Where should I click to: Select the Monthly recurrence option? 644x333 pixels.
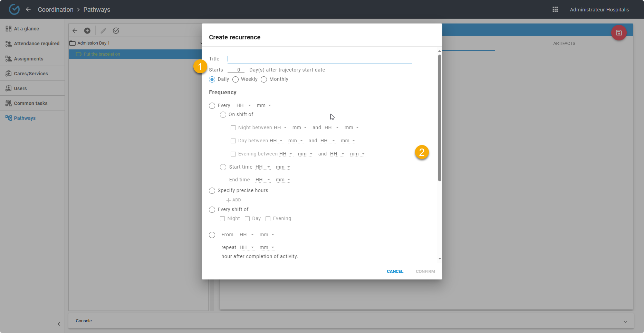[264, 79]
